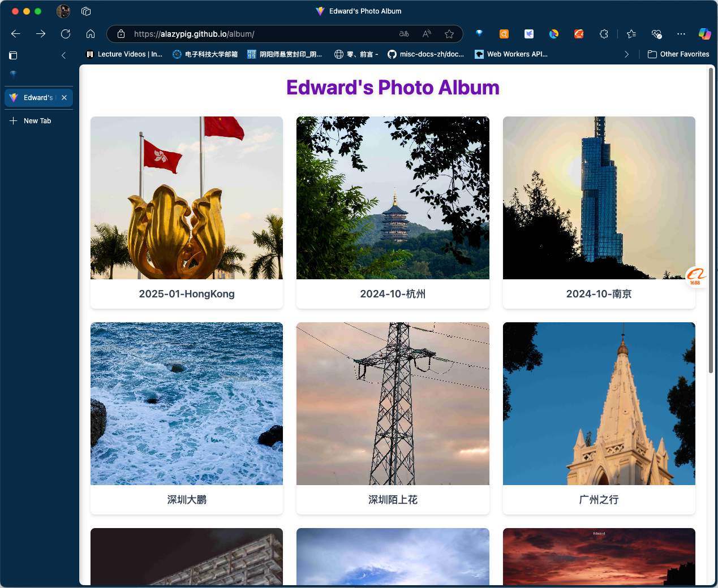Go forward to the next page

click(41, 34)
